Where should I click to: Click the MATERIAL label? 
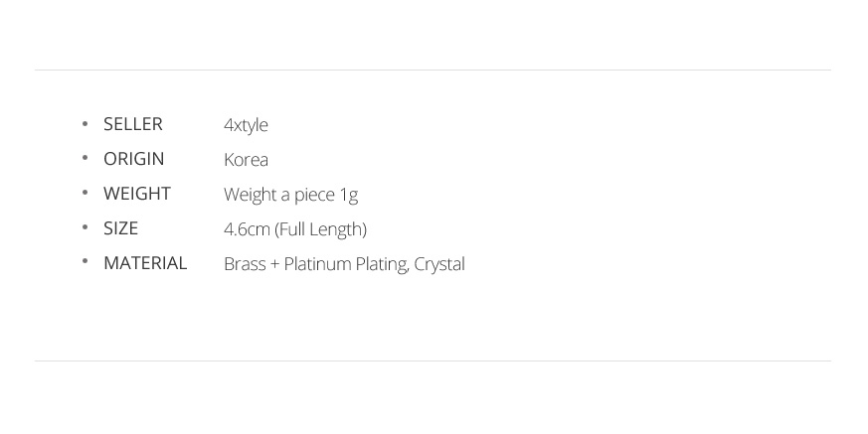[145, 263]
